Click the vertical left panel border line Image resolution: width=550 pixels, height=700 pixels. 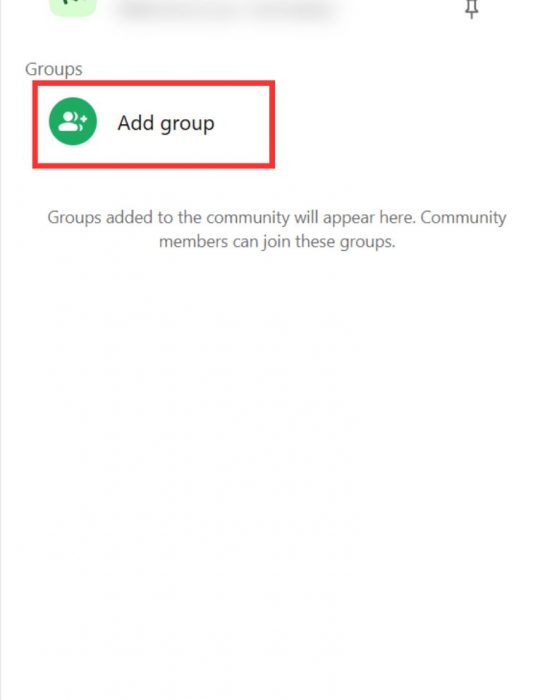click(1, 350)
